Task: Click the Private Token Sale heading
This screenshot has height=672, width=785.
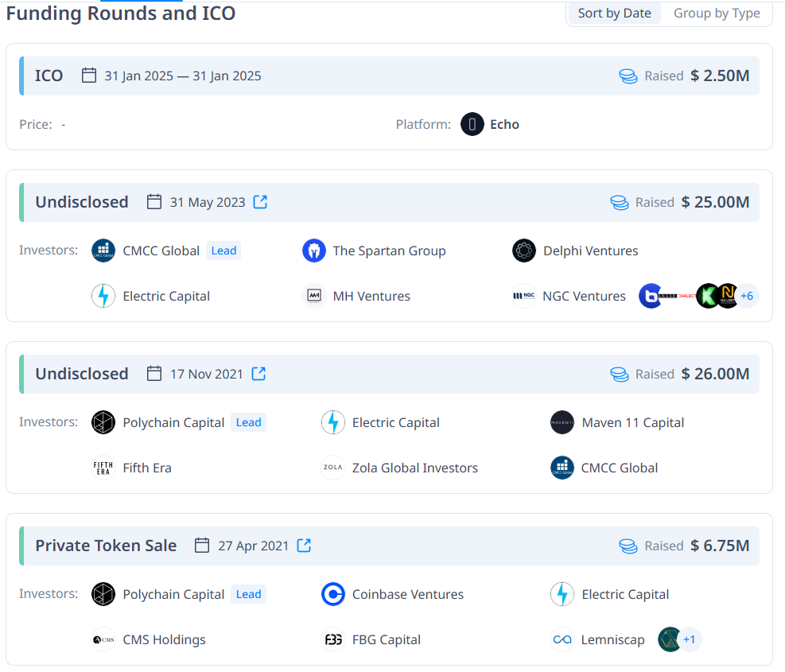Action: 106,546
